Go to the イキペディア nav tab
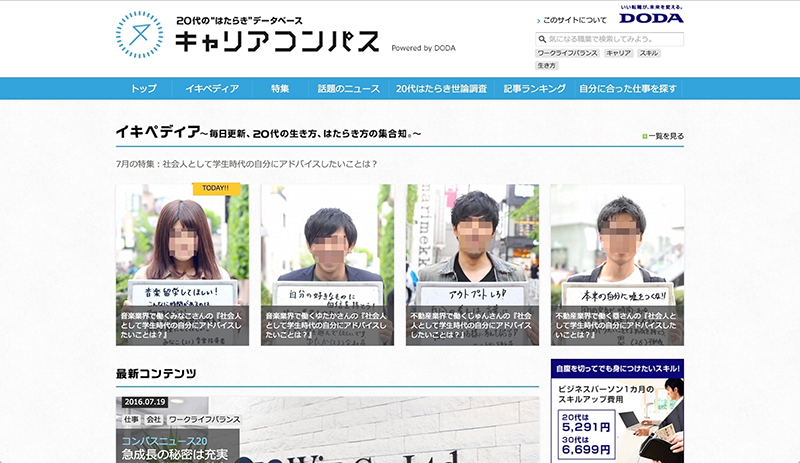This screenshot has height=463, width=800. (212, 88)
